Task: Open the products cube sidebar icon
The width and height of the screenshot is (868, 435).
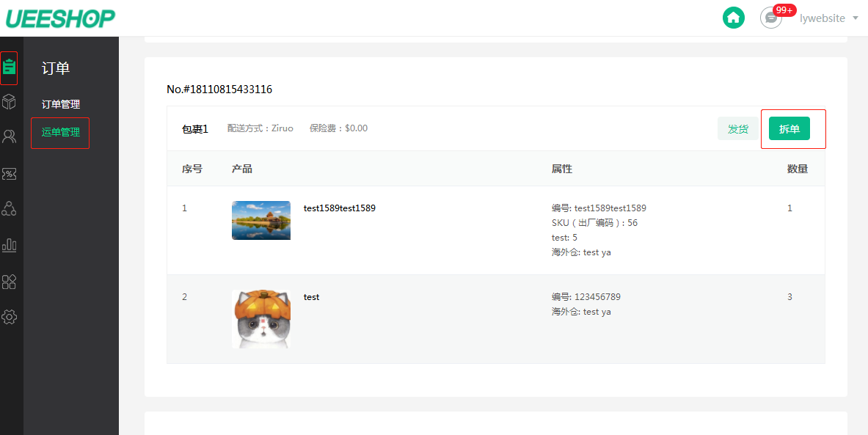Action: tap(9, 102)
